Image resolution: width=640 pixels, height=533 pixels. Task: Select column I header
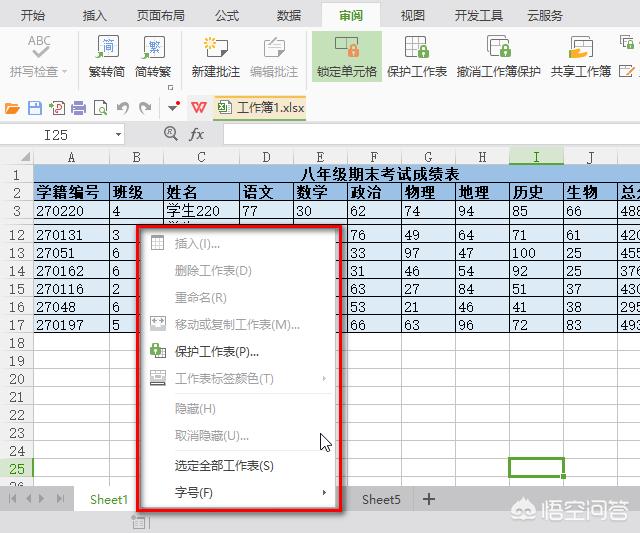pyautogui.click(x=536, y=157)
